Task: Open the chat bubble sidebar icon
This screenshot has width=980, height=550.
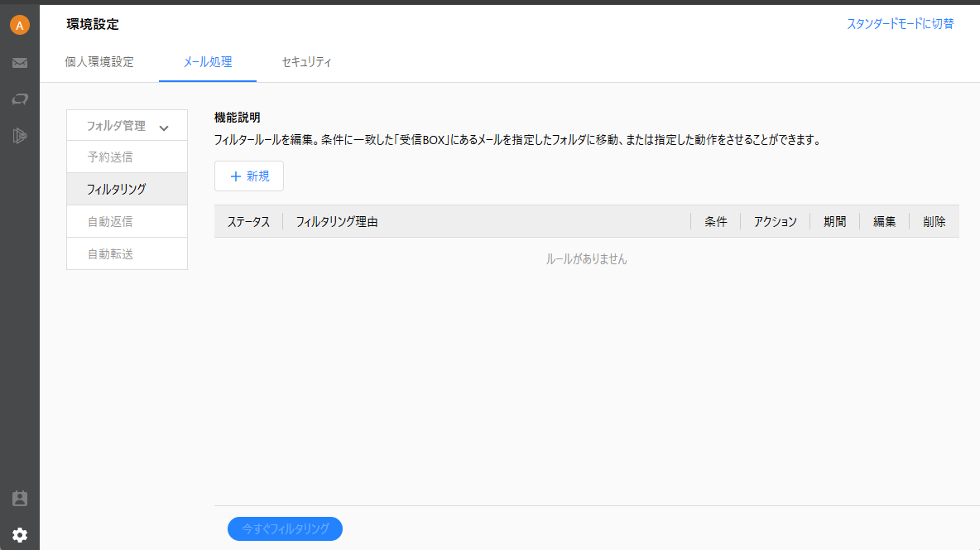Action: [19, 99]
